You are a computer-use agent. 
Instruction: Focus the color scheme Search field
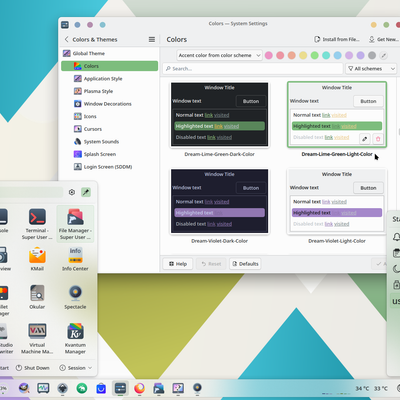pos(253,69)
